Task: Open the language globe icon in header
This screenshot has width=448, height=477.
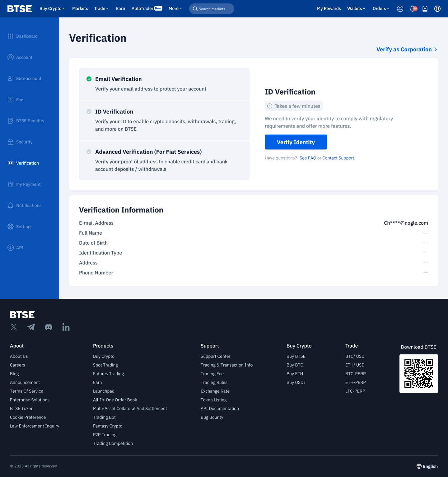Action: coord(437,9)
